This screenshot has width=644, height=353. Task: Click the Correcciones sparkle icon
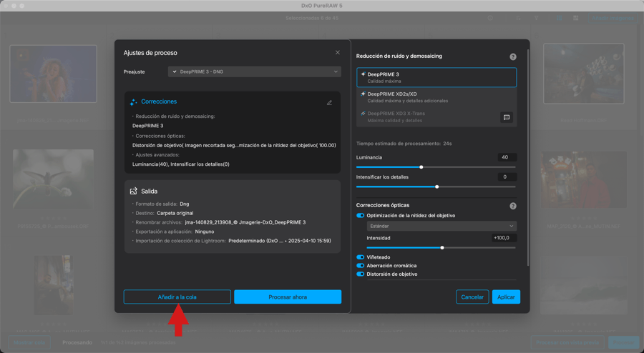pos(134,102)
